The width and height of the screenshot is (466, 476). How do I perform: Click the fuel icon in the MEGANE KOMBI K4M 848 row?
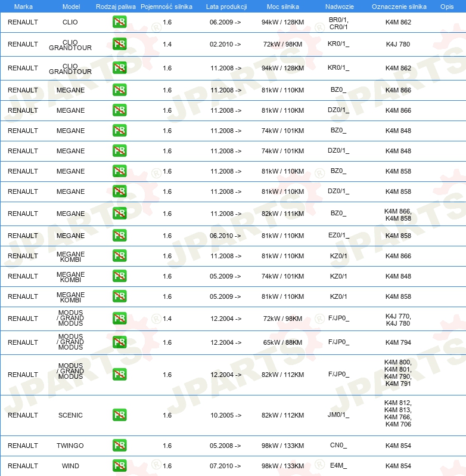click(x=119, y=276)
